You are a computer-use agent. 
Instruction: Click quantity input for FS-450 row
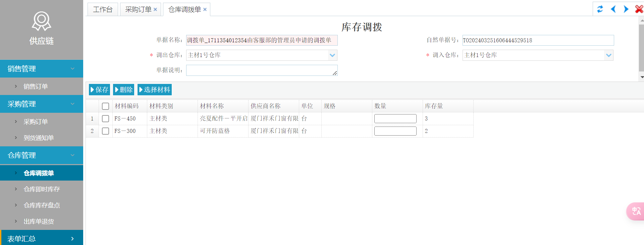coord(395,118)
